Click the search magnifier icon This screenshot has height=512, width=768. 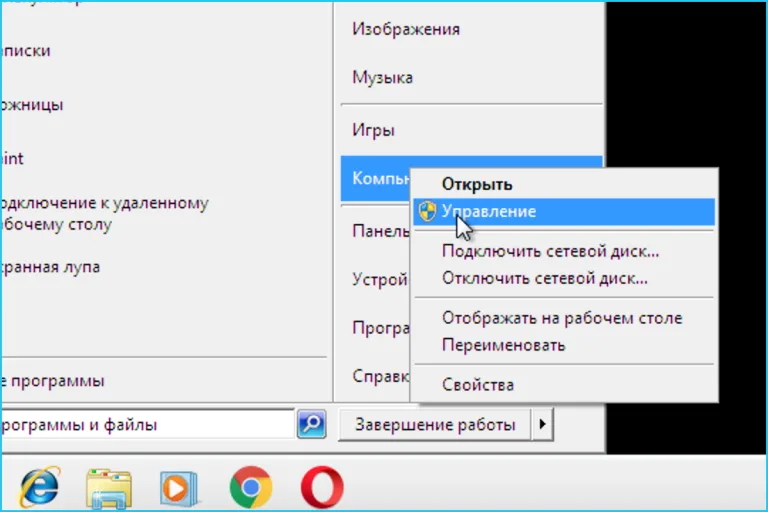312,424
